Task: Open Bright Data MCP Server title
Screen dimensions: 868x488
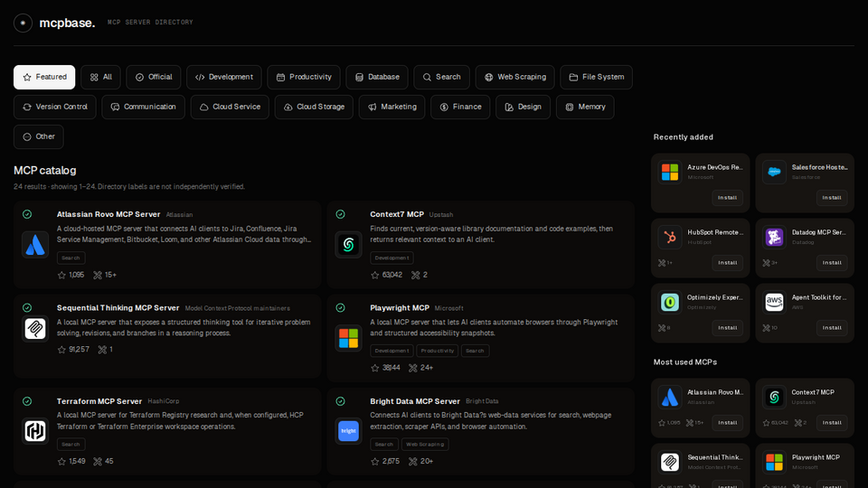Action: 415,401
